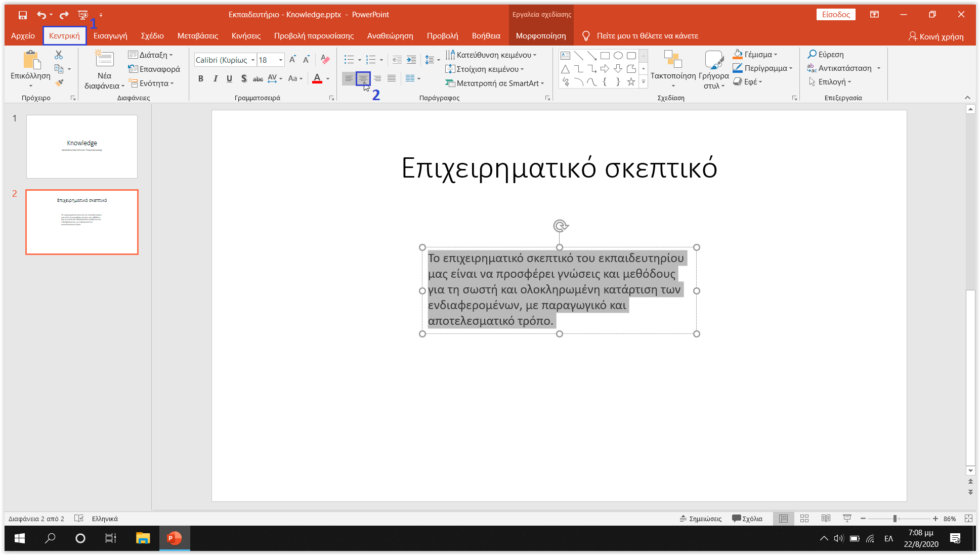Undo the last action
The height and width of the screenshot is (555, 980).
[41, 15]
